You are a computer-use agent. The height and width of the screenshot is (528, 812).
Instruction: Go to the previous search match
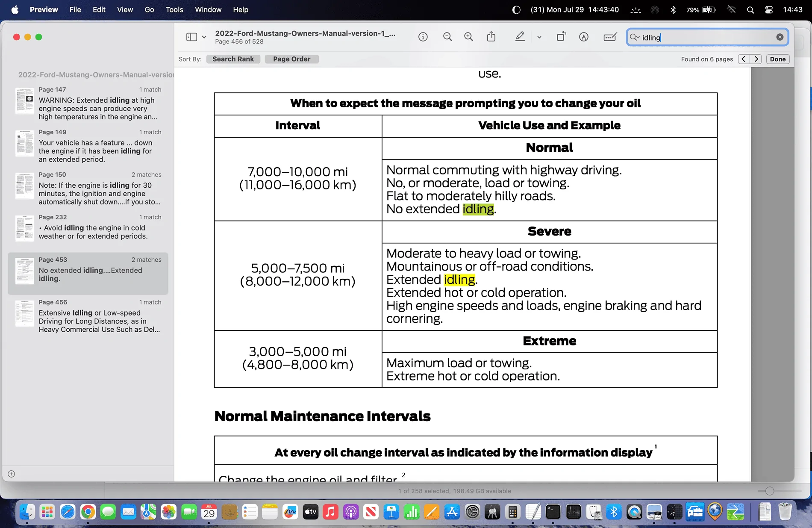tap(744, 59)
